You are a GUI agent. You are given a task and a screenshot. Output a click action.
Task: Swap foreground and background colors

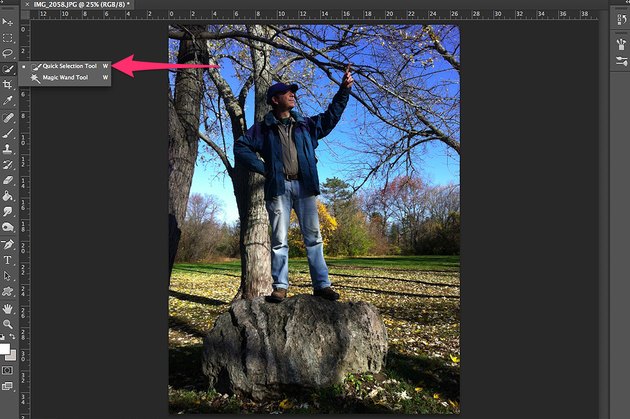(12, 337)
